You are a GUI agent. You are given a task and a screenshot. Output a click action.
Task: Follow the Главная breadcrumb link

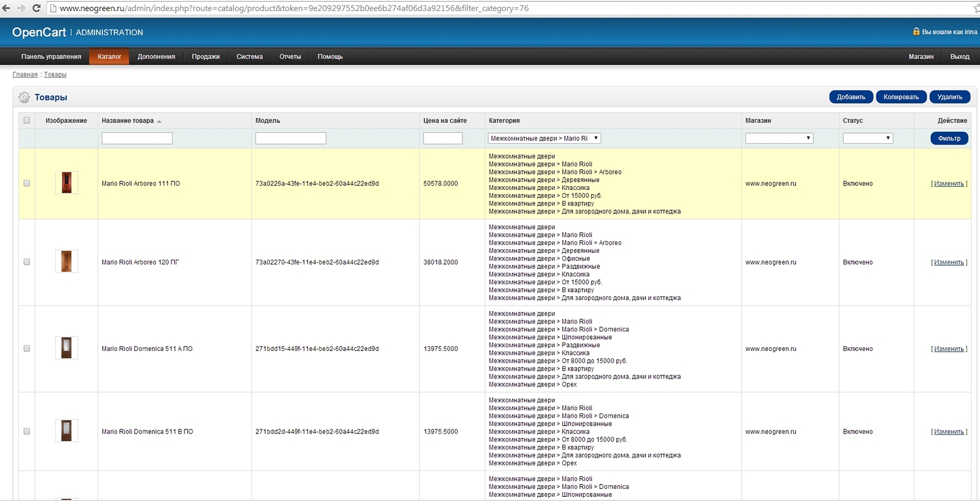25,75
